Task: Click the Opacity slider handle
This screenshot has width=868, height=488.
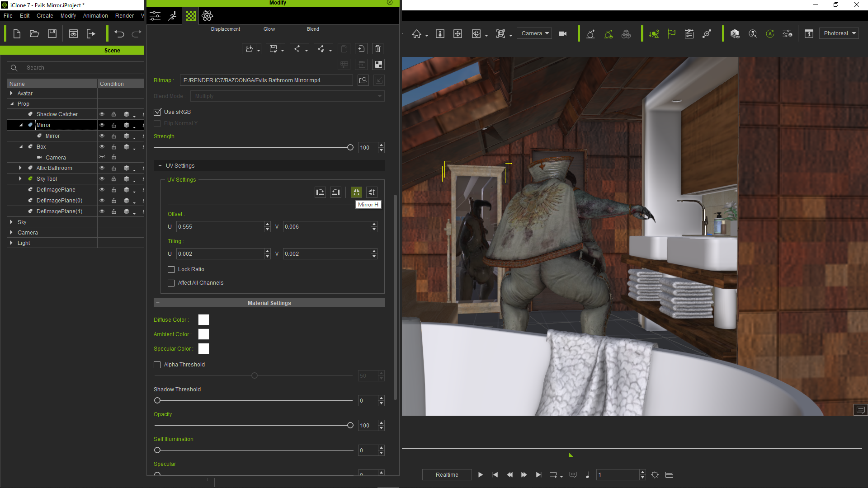Action: (350, 426)
